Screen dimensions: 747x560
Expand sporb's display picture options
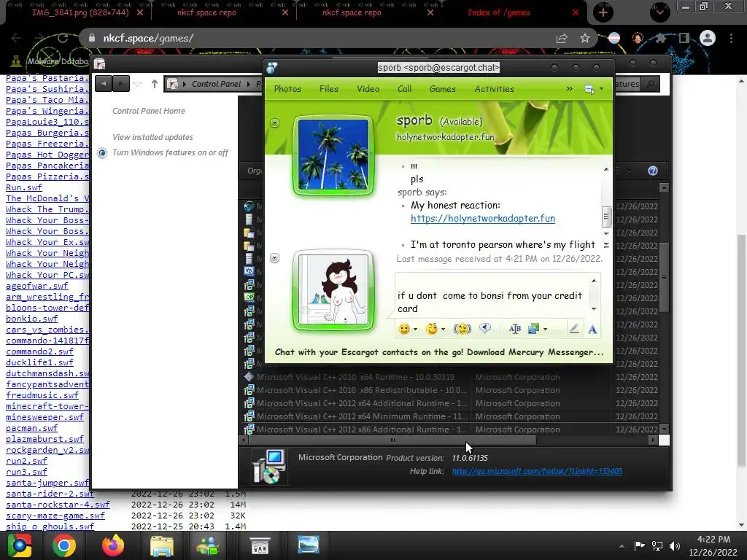tap(274, 123)
